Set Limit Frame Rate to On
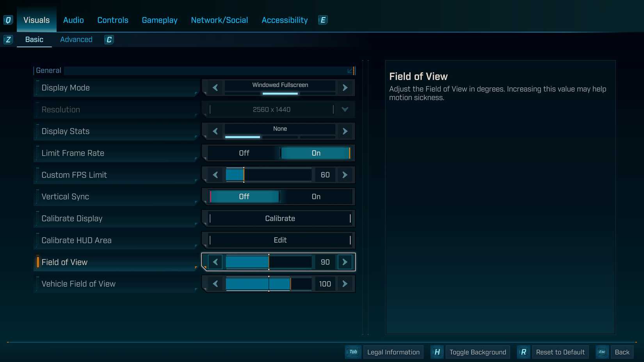Viewport: 644px width, 362px height. tap(316, 153)
